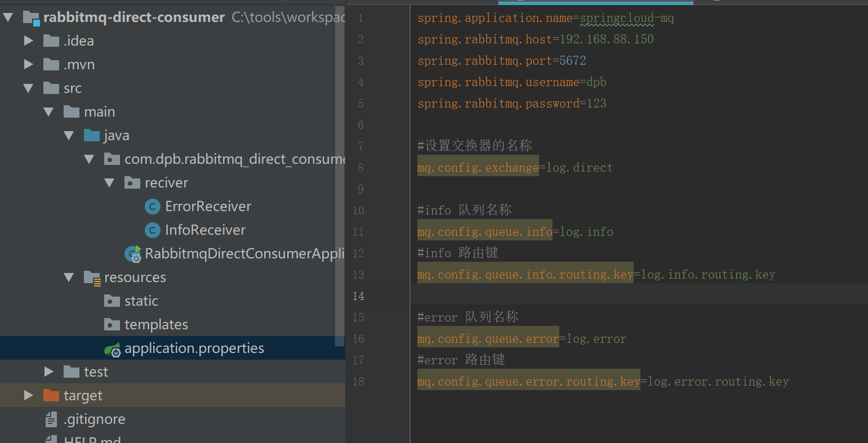Collapse the reciver package arrow

coord(109,183)
